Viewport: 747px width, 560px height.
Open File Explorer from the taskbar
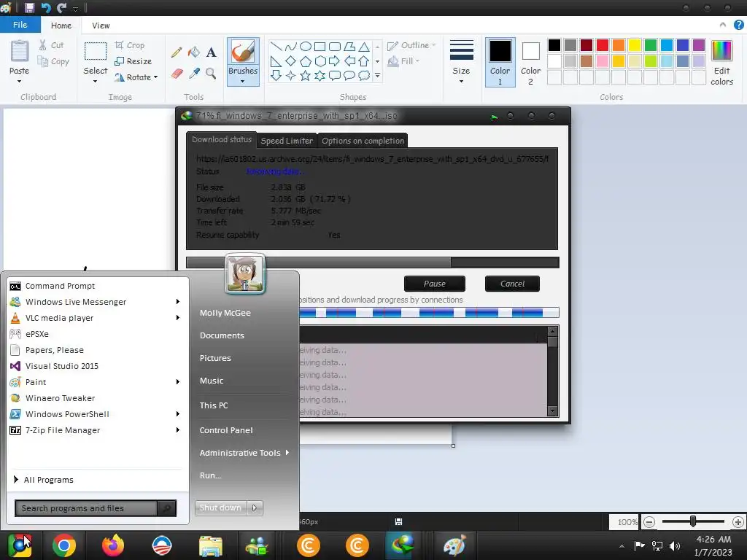[x=211, y=545]
